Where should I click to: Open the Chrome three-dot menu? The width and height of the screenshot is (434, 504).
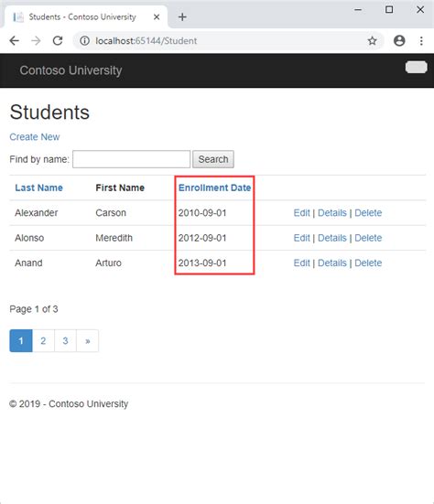(x=421, y=41)
